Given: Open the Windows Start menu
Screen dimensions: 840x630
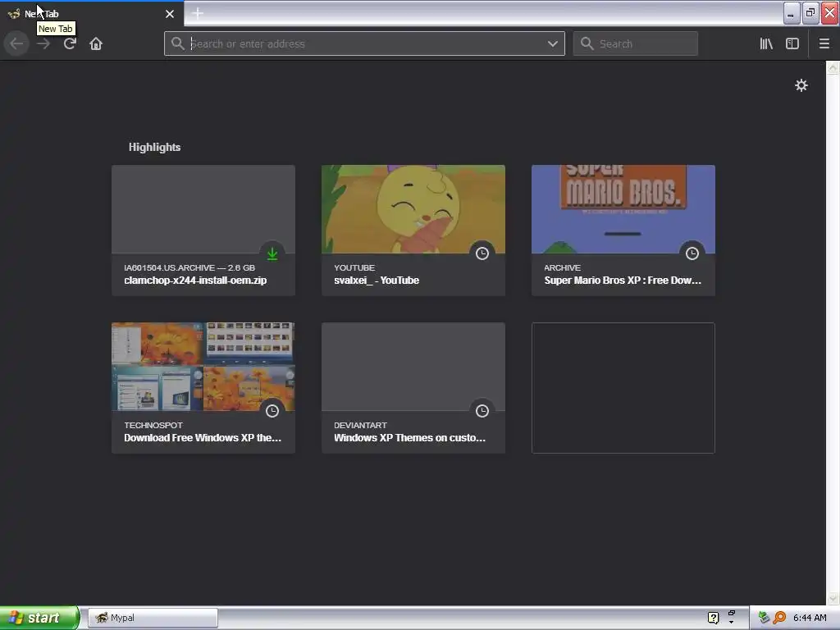Looking at the screenshot, I should (39, 618).
